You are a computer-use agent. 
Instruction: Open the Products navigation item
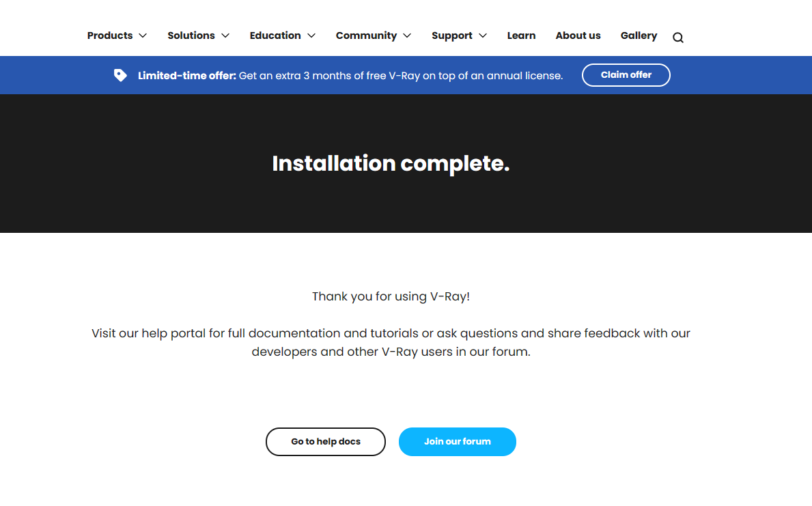[110, 36]
